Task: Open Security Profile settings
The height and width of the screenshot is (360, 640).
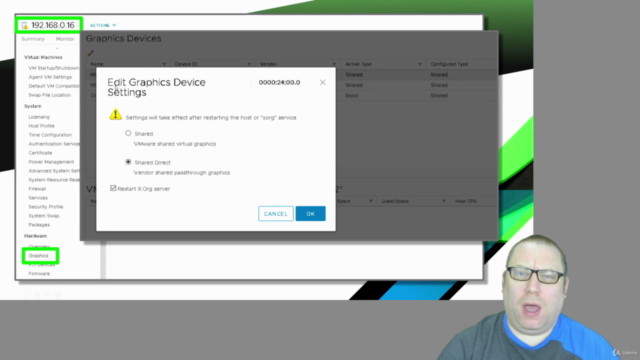Action: [46, 207]
